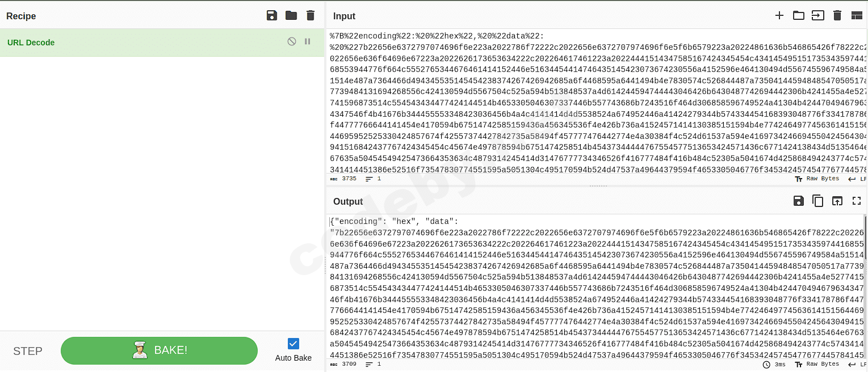Screen dimensions: 868x372
Task: Copy raw output to clipboard
Action: pos(818,201)
